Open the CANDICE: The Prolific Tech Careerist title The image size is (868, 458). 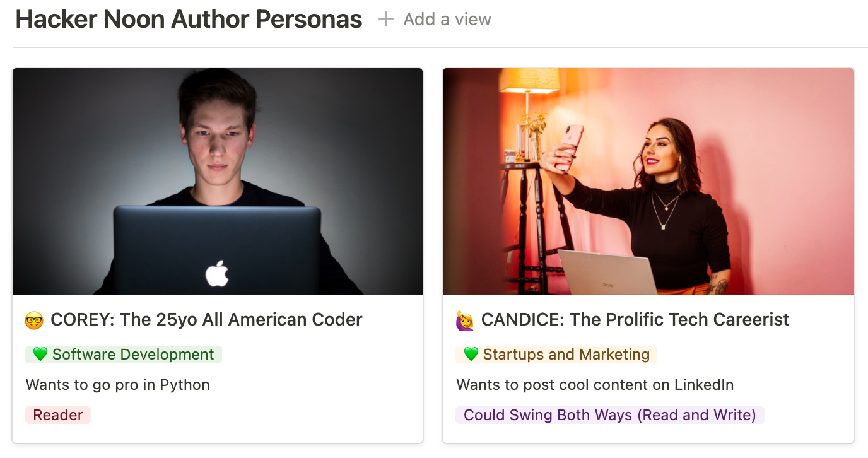click(x=635, y=320)
